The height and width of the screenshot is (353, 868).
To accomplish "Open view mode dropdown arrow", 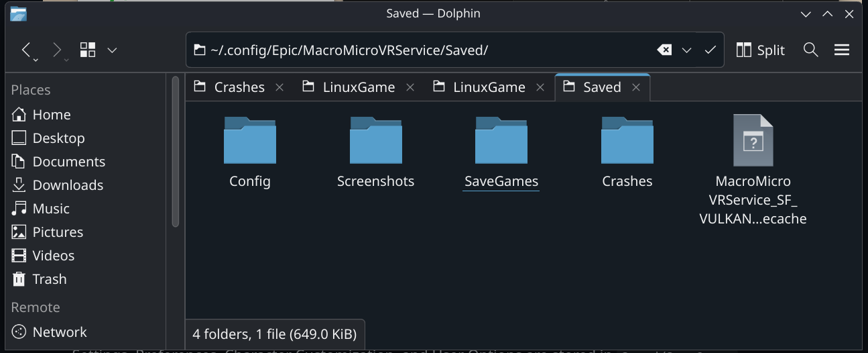I will (113, 50).
